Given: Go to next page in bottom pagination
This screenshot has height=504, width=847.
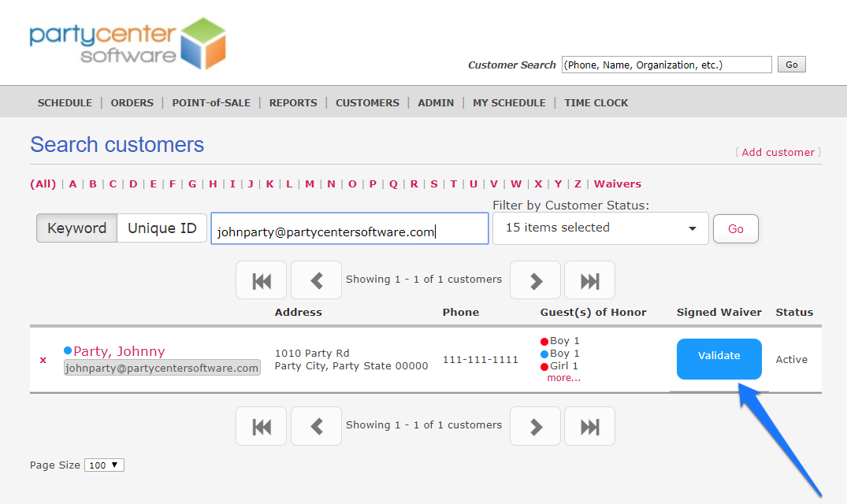Looking at the screenshot, I should 535,426.
